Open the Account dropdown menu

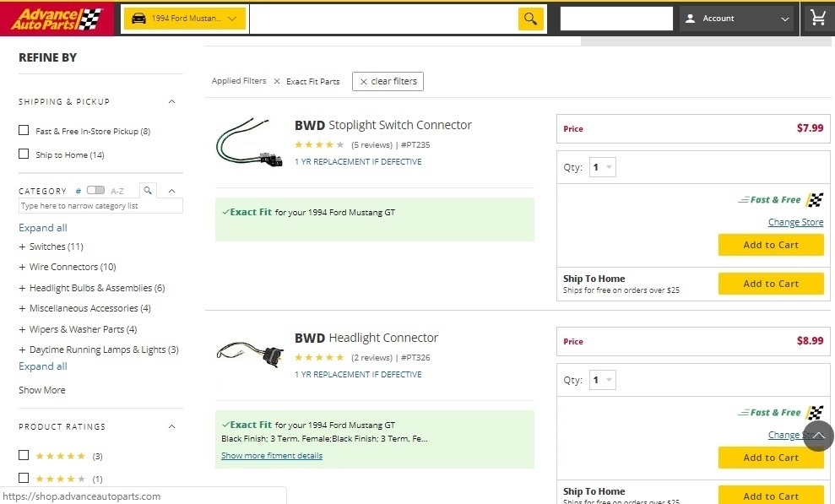(x=737, y=19)
